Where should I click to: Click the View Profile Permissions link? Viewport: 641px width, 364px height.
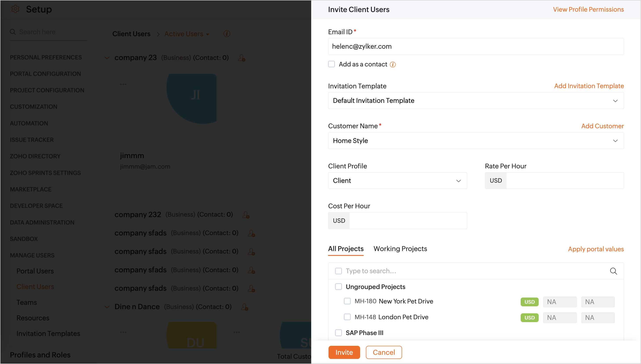pyautogui.click(x=588, y=9)
